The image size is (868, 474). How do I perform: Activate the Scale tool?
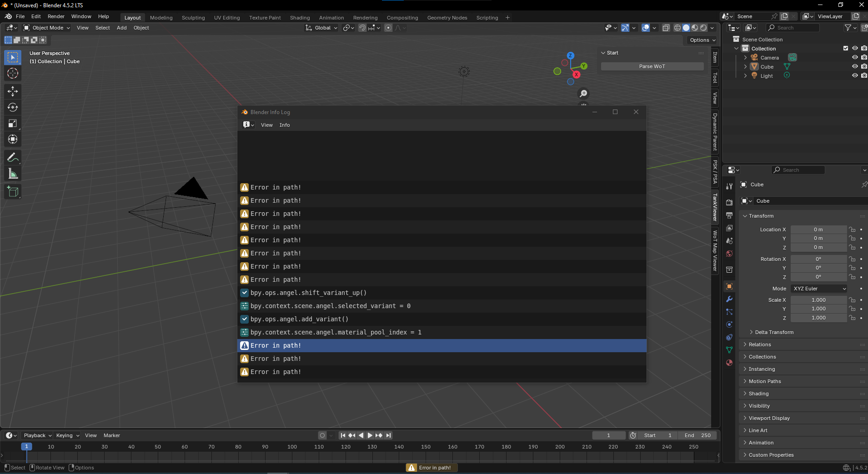[x=13, y=123]
